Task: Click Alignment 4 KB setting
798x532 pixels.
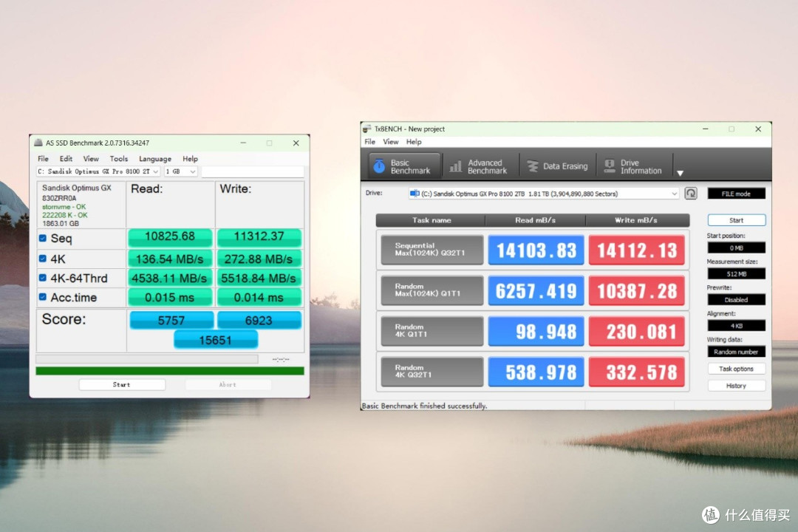Action: (x=737, y=326)
